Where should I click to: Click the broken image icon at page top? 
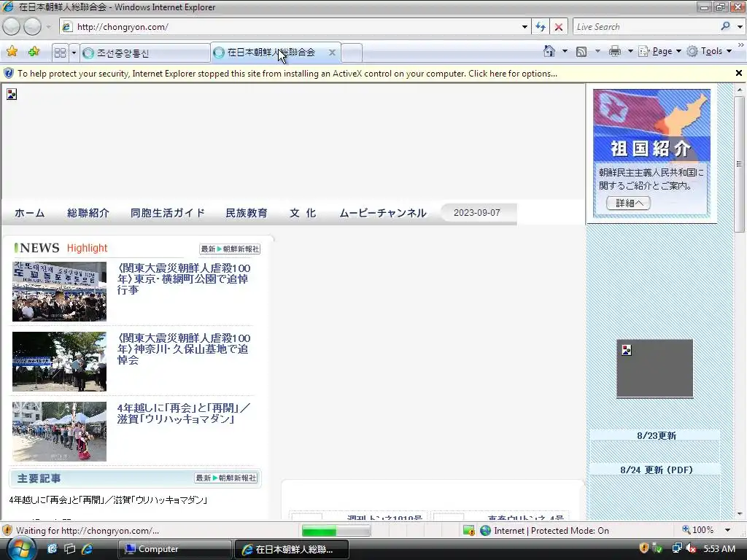(x=12, y=94)
